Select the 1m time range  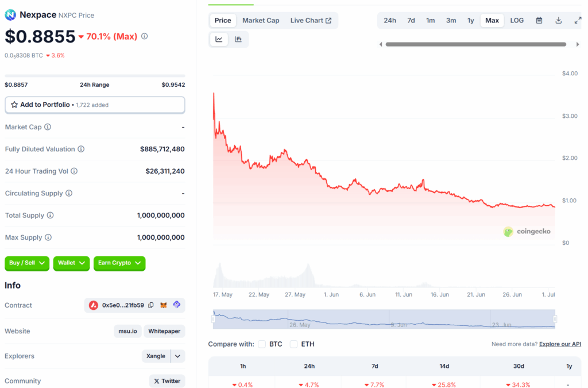click(x=431, y=20)
